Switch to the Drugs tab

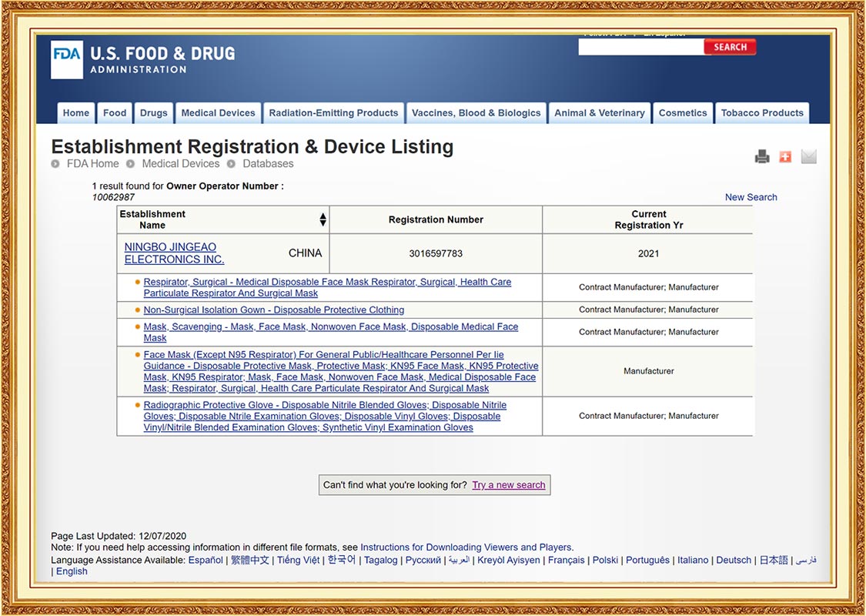click(153, 112)
